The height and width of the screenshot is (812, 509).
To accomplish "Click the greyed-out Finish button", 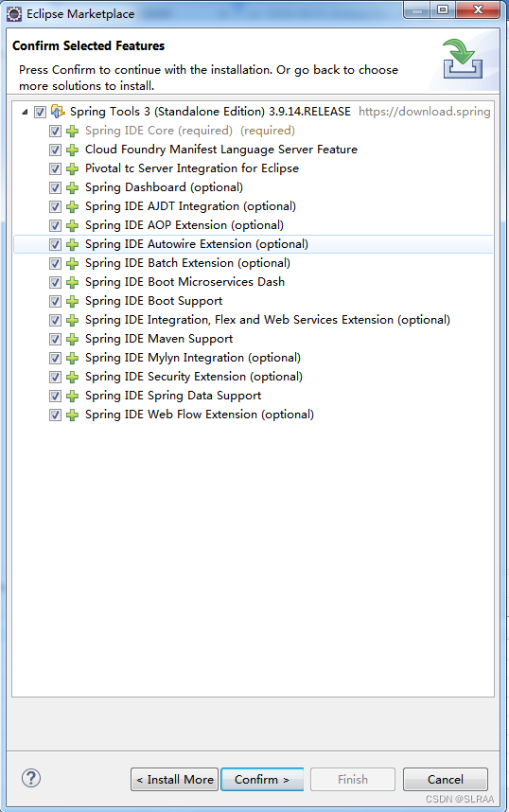I will tap(353, 780).
